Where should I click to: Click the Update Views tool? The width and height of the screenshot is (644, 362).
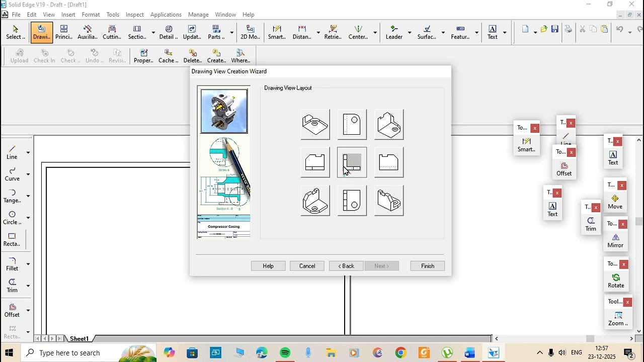click(x=192, y=33)
